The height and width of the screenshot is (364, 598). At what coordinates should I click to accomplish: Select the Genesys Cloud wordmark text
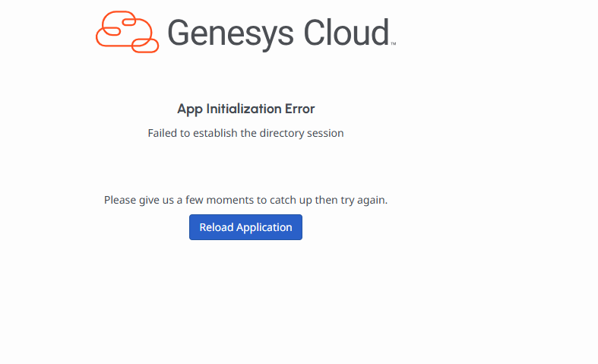(278, 33)
